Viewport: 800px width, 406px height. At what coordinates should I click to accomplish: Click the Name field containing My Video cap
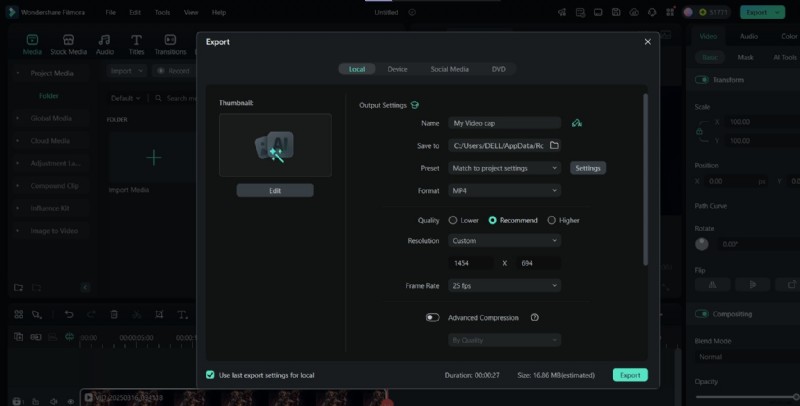click(x=504, y=123)
